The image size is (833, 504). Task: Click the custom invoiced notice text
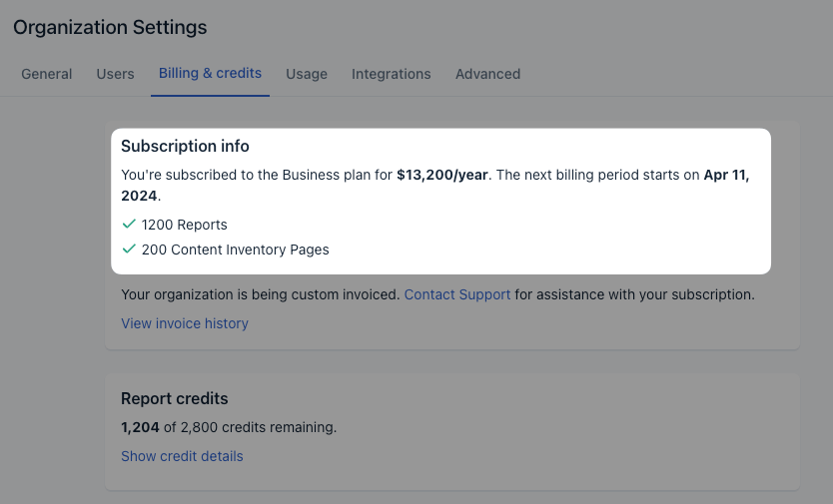(x=260, y=295)
